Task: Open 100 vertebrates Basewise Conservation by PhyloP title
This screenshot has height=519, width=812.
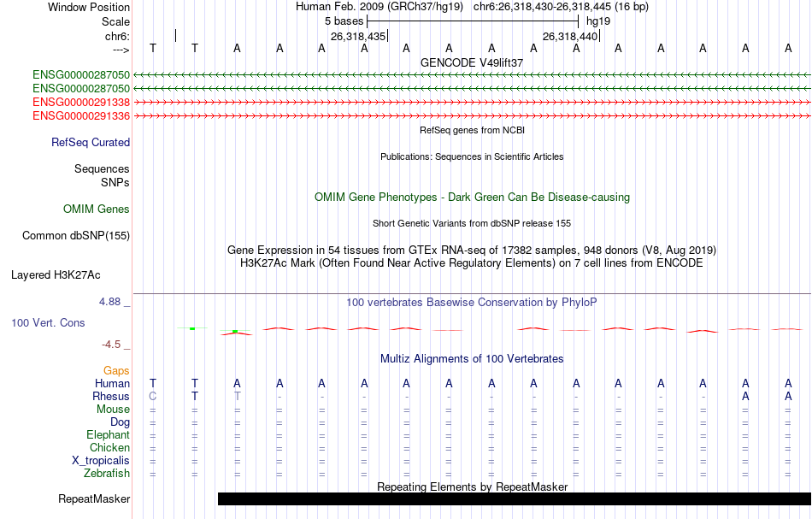Action: pyautogui.click(x=472, y=302)
